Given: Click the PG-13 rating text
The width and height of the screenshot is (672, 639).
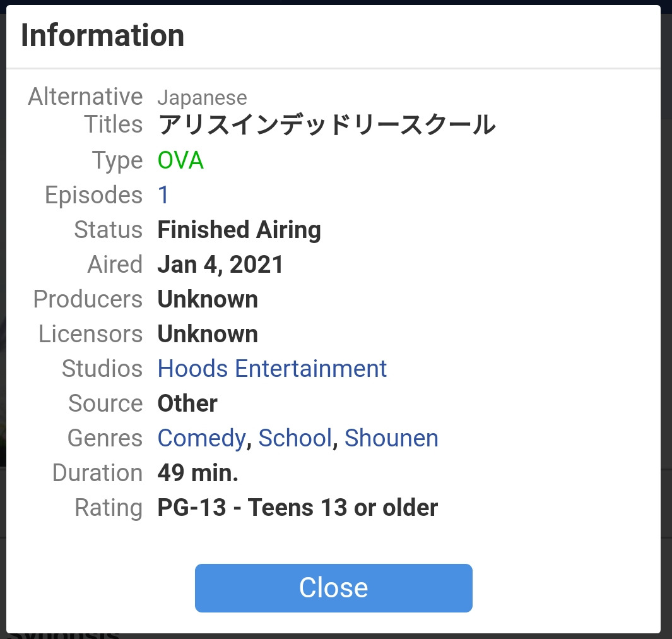Looking at the screenshot, I should 297,508.
